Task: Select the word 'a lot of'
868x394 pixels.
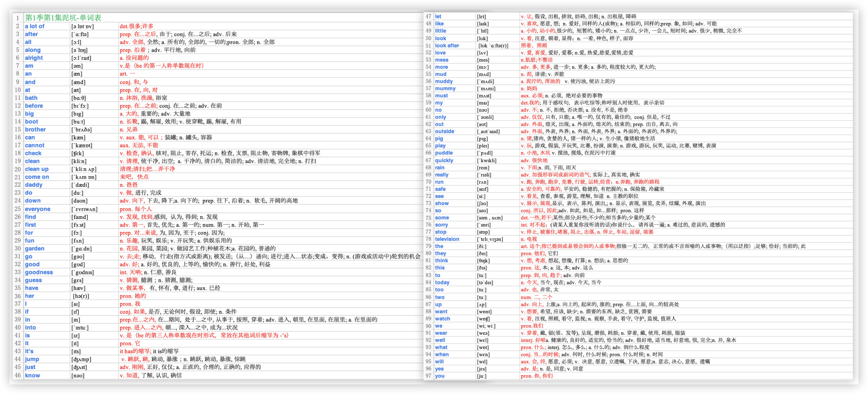Action: point(35,26)
